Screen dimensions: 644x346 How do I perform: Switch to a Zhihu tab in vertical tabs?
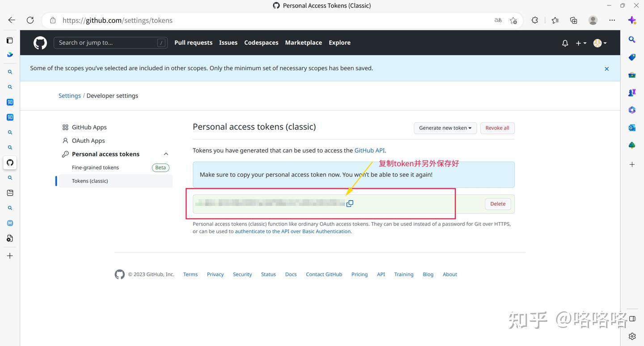pos(10,102)
